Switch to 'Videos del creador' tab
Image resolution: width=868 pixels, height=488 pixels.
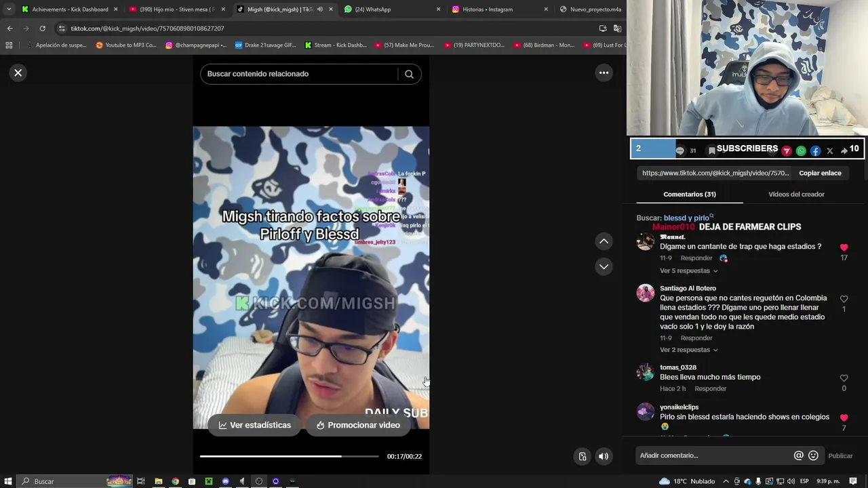click(x=796, y=195)
